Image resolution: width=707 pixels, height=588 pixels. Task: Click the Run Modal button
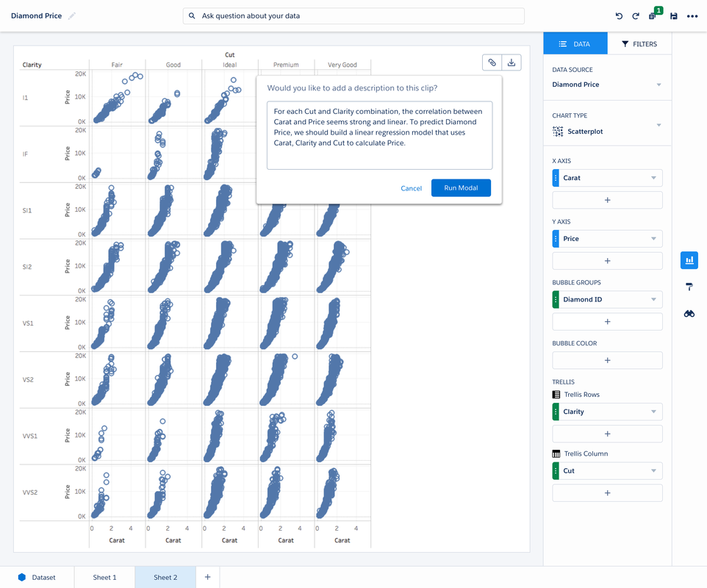(x=461, y=188)
